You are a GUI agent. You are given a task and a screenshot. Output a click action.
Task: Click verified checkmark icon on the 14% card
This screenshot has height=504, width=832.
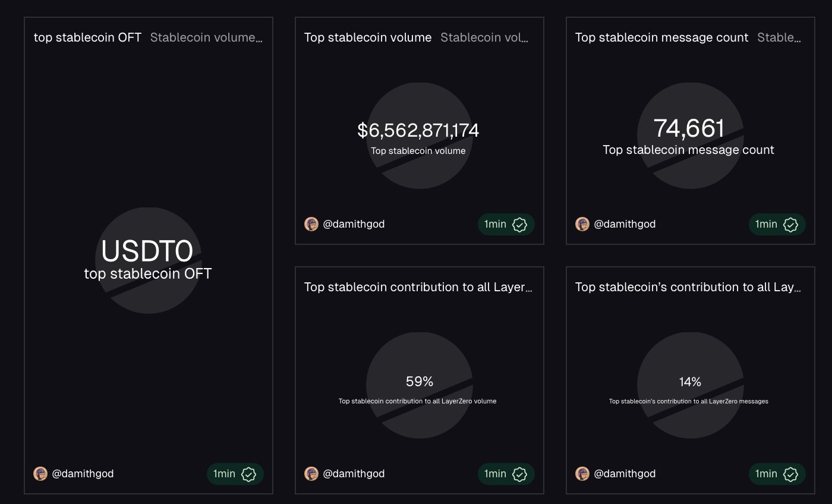tap(790, 474)
